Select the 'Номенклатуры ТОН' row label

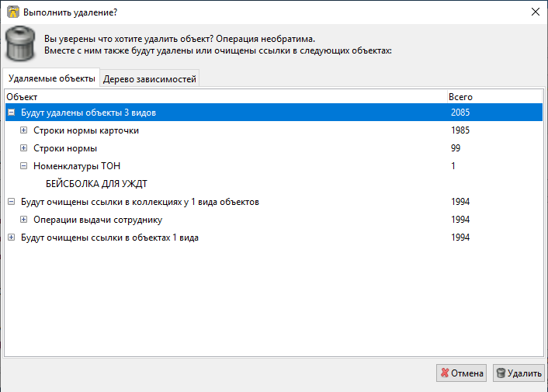(x=77, y=166)
